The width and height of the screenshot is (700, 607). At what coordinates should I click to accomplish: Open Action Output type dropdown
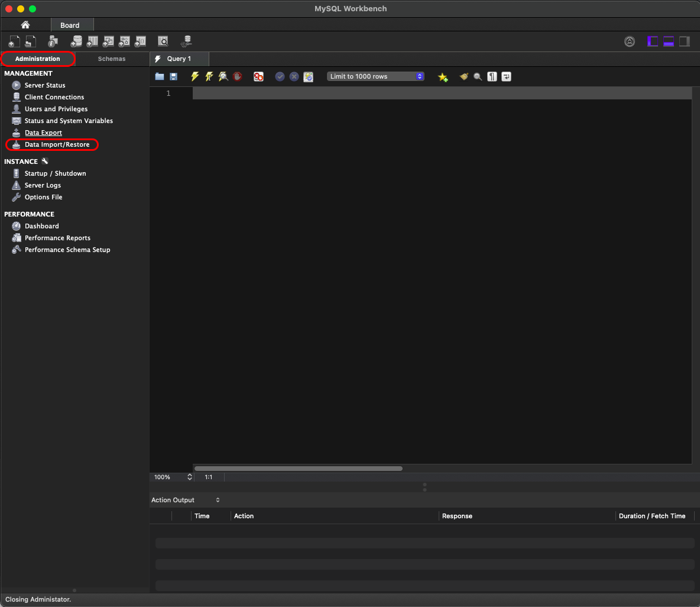coord(186,500)
